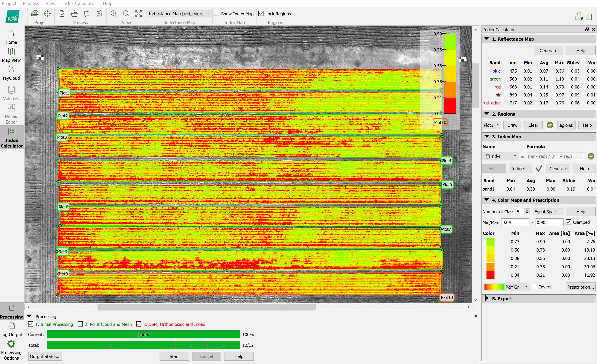
Task: Enable the Invert checkbox in Color Maps
Action: point(534,287)
